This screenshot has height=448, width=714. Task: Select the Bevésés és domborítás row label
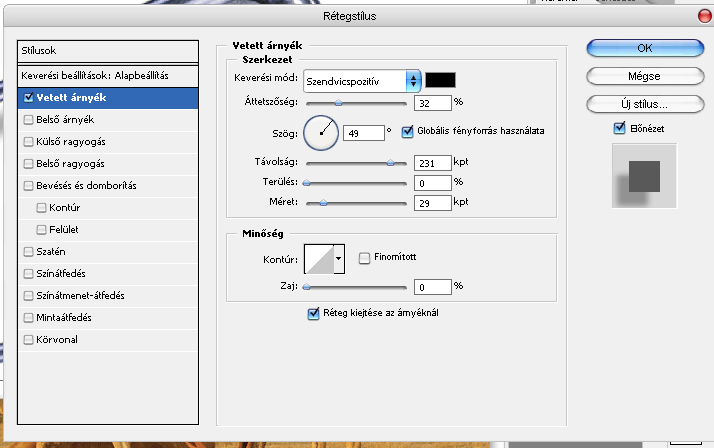click(x=86, y=185)
